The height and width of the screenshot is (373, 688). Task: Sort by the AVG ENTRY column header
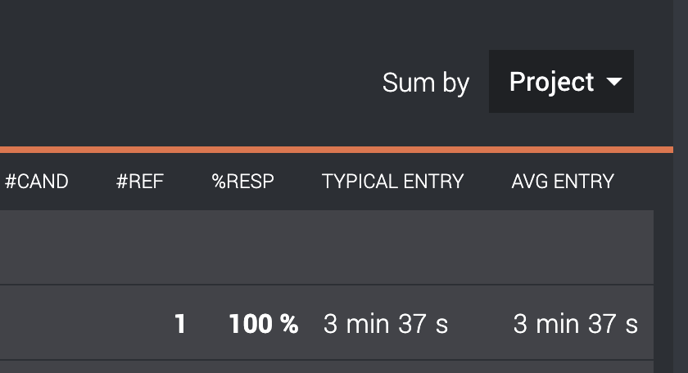tap(563, 181)
